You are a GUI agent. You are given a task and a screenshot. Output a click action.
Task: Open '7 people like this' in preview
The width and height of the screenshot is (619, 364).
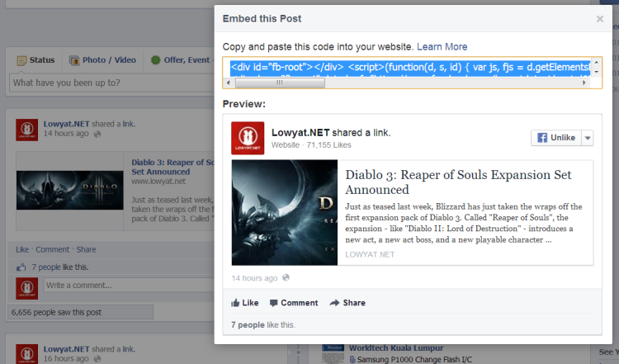coord(263,325)
